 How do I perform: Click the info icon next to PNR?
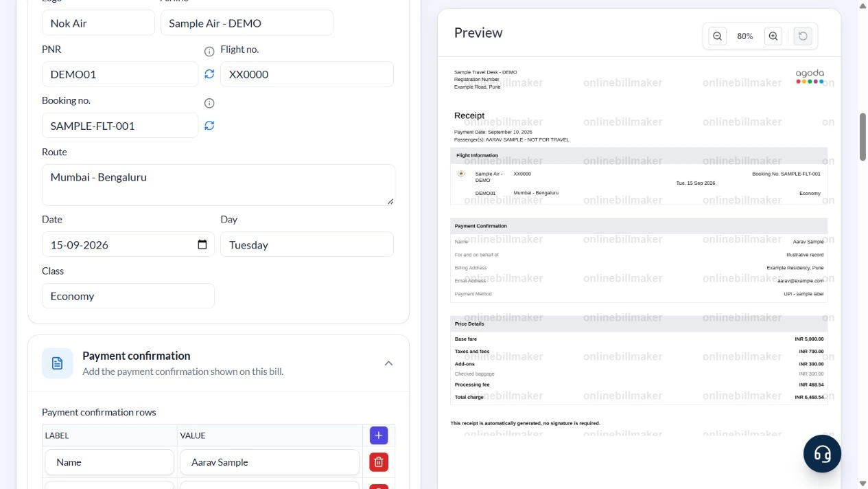pos(209,52)
